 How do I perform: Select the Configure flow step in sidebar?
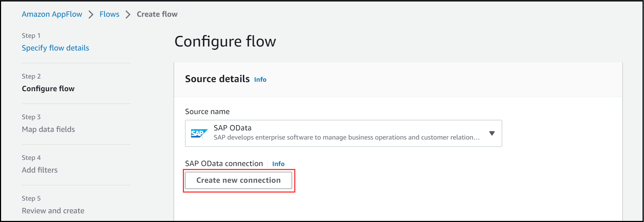pyautogui.click(x=48, y=89)
